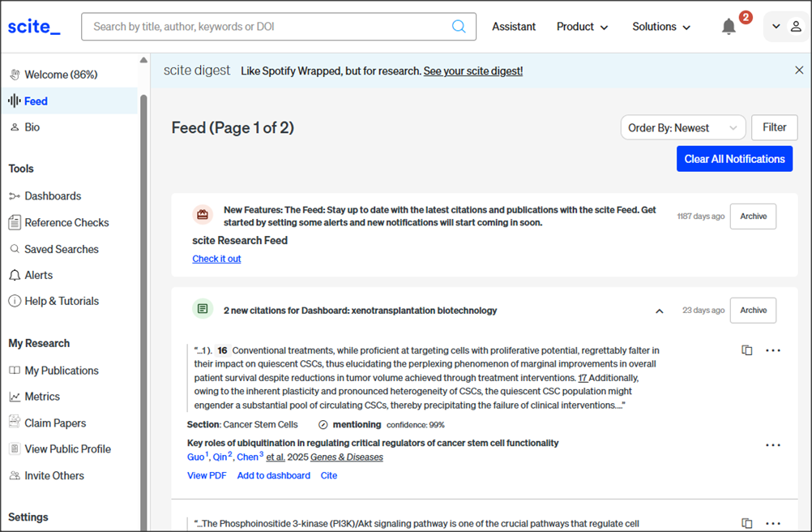Click the scite logo
Viewport: 812px width, 532px height.
[34, 27]
